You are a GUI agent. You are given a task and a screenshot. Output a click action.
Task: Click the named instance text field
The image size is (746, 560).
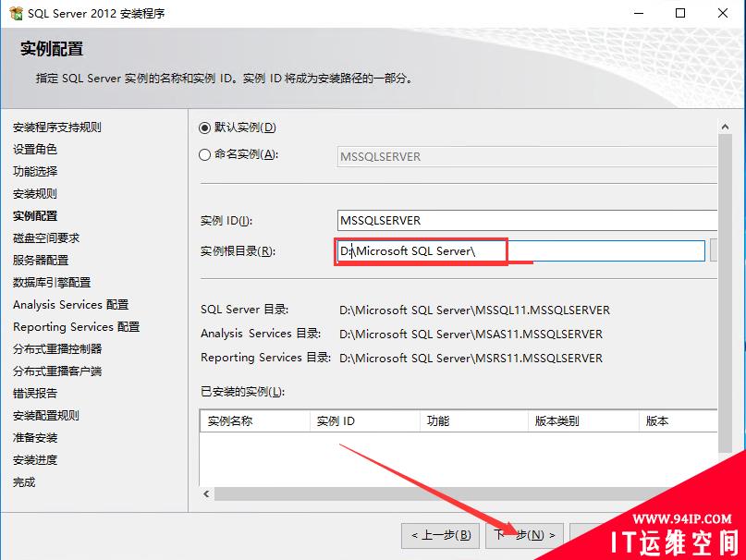[x=527, y=156]
